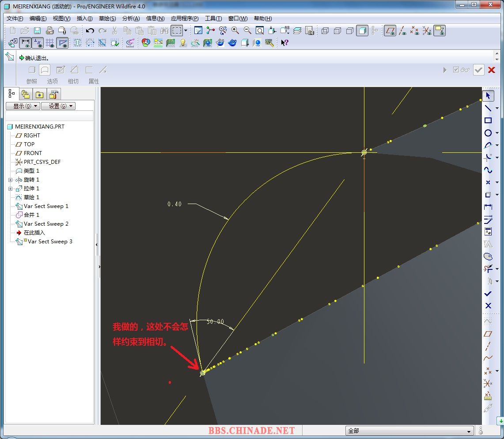Expand the Arc tool flyout arrow
This screenshot has height=439, width=504.
[497, 145]
